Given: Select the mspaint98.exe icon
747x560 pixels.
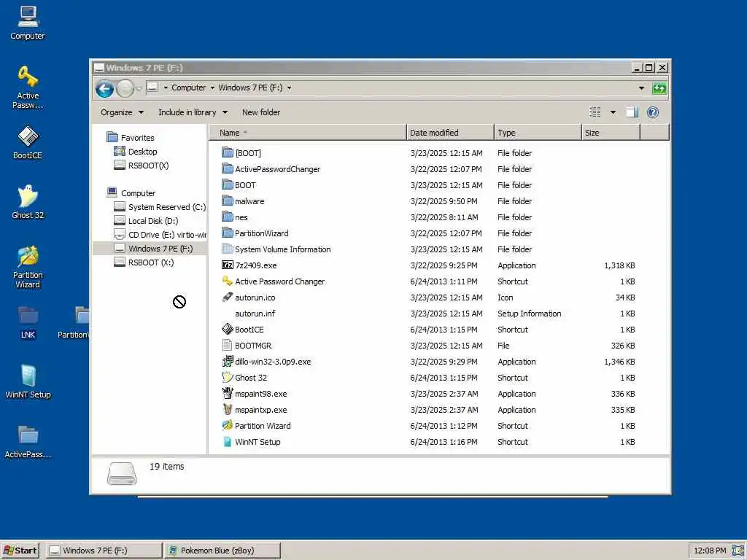Looking at the screenshot, I should (228, 393).
